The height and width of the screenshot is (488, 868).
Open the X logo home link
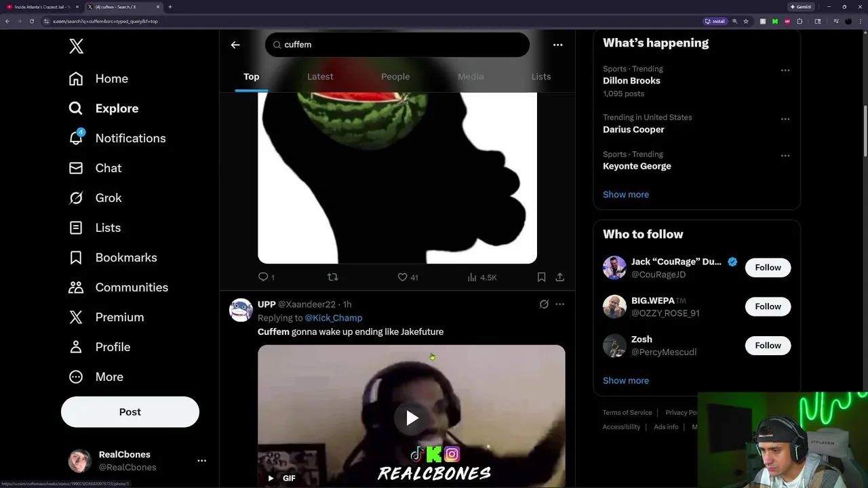point(76,46)
